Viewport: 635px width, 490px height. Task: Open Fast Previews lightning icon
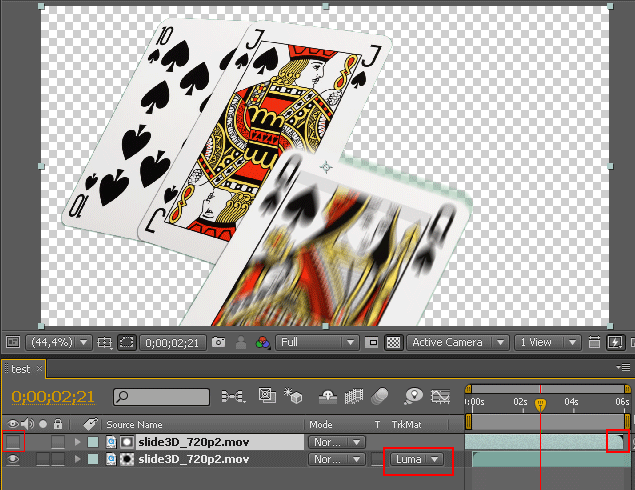[615, 343]
